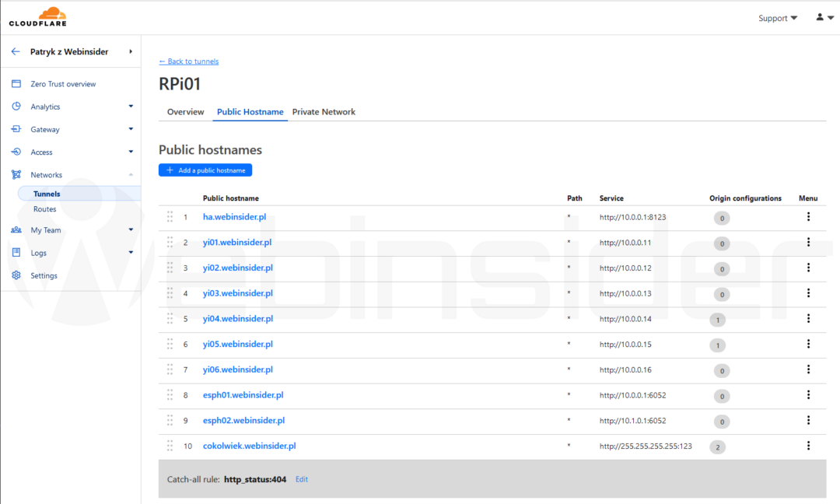Open the yi03.webinsider.pl hostname
The height and width of the screenshot is (504, 840).
click(x=237, y=293)
